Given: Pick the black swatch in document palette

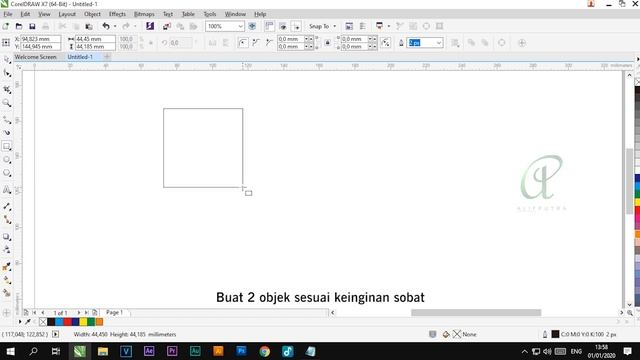Looking at the screenshot, I should 51,322.
